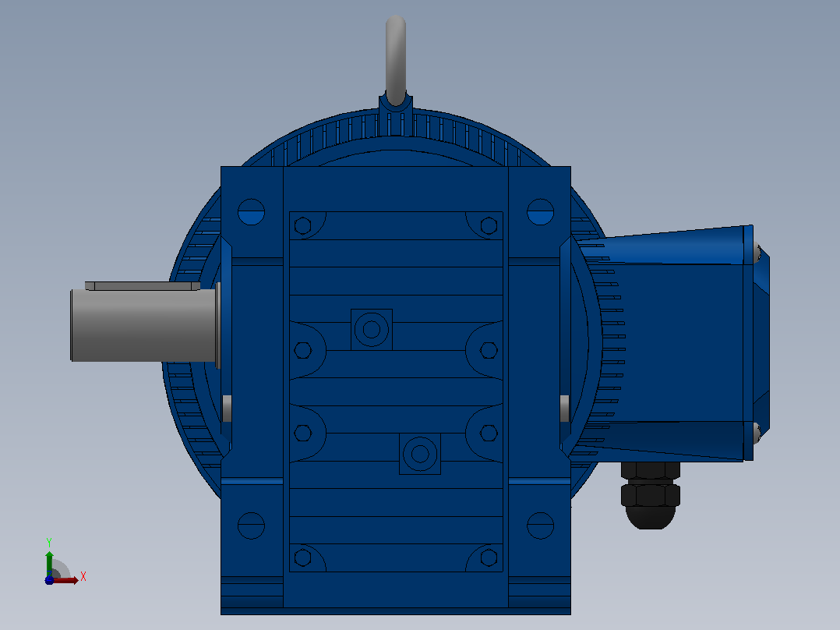Viewport: 840px width, 630px height.
Task: Select the grey pin on housing's left side
Action: pyautogui.click(x=227, y=409)
